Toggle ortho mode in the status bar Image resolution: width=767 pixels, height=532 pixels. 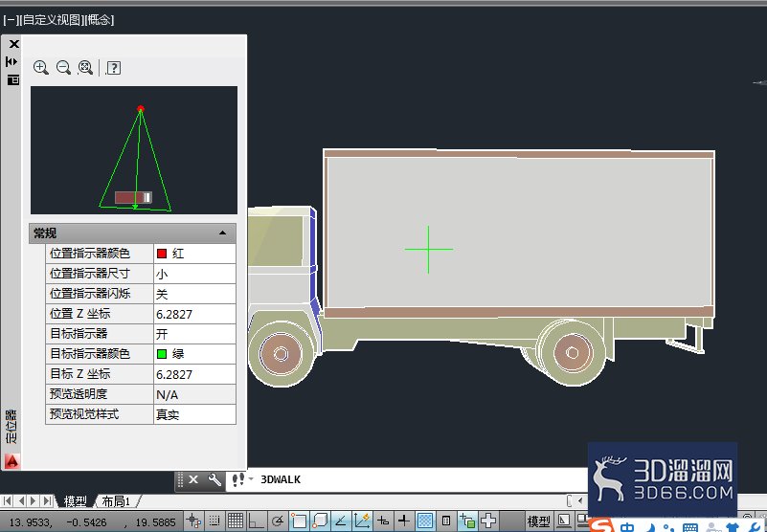[x=256, y=521]
